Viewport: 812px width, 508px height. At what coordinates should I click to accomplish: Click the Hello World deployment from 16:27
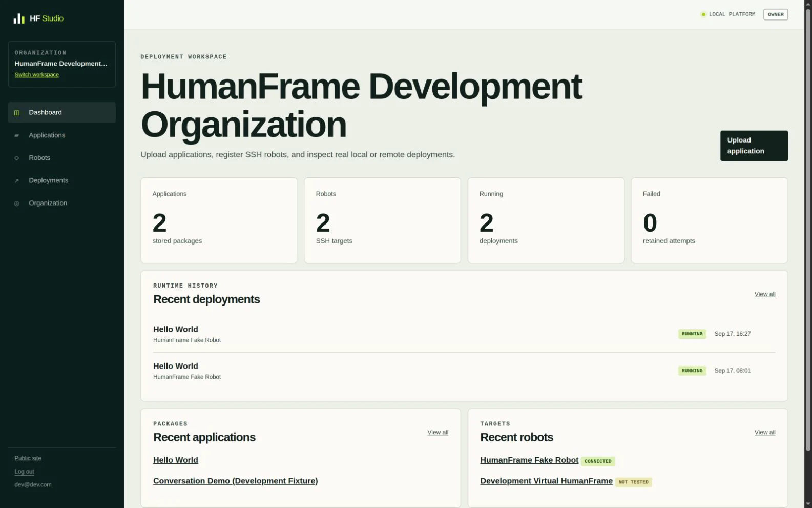464,334
